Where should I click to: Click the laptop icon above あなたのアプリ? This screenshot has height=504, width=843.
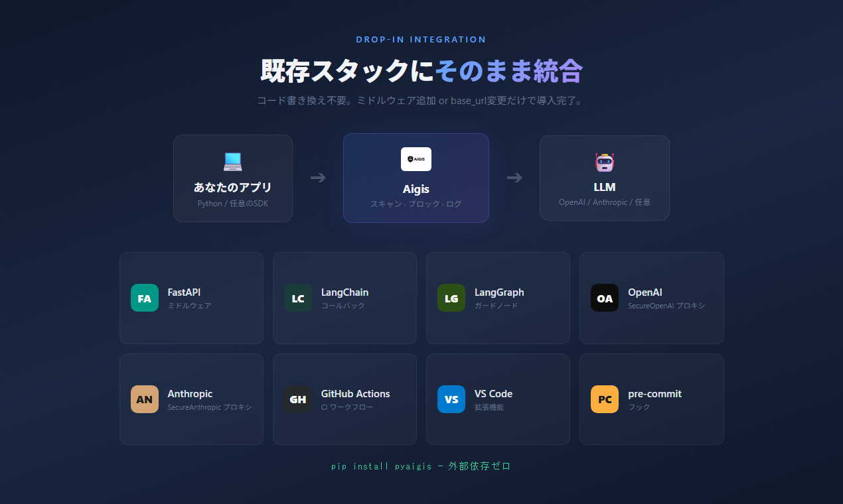(x=233, y=161)
